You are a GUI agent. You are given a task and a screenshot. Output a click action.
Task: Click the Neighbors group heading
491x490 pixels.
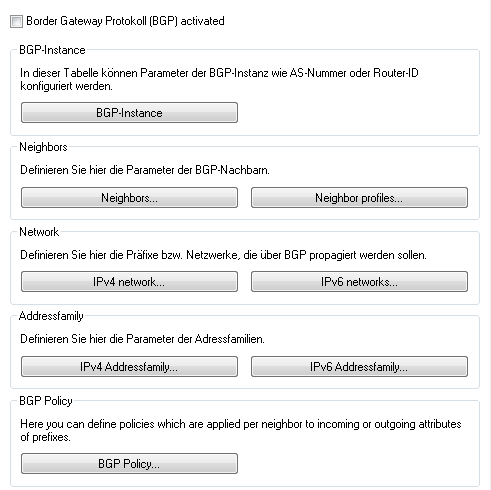click(43, 147)
